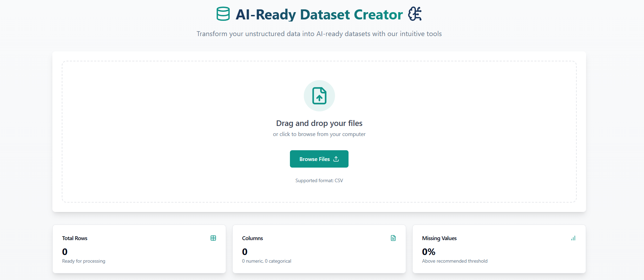
Task: Click the document icon on the Columns card
Action: (x=393, y=238)
